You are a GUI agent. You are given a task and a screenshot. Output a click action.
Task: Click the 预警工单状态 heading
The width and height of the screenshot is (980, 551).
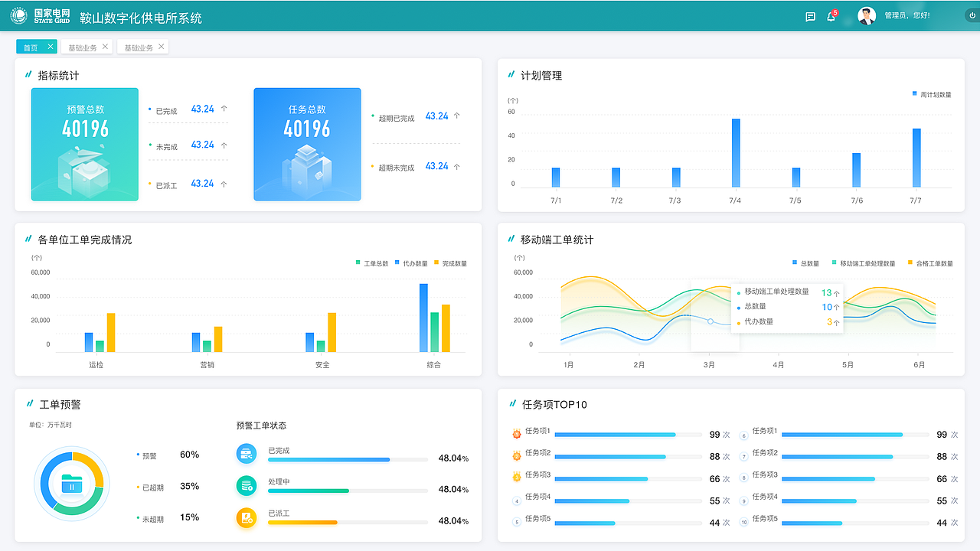(261, 425)
